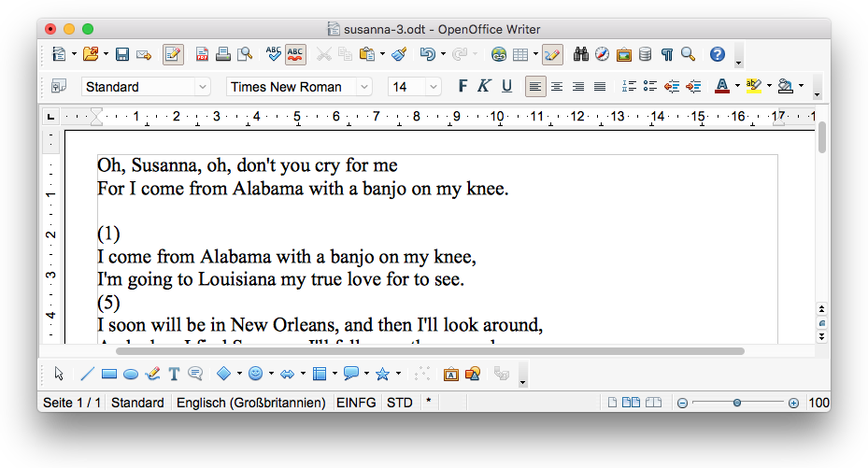Export directly as PDF icon

pos(203,54)
